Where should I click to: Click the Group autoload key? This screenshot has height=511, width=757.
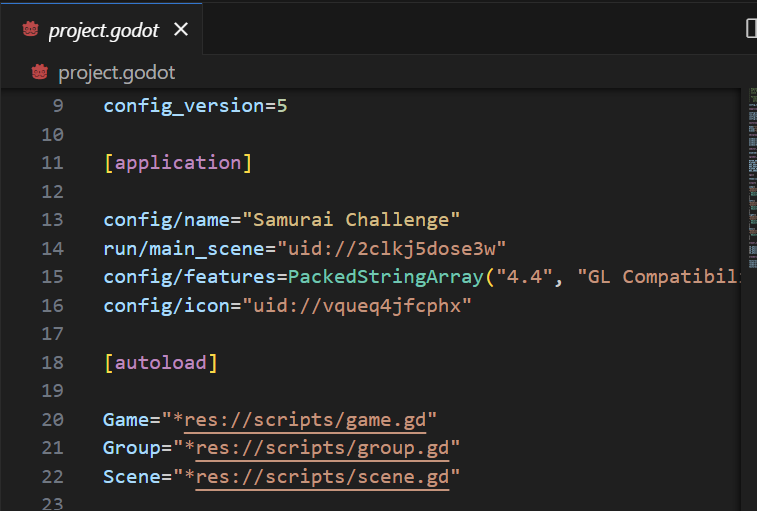pos(132,448)
